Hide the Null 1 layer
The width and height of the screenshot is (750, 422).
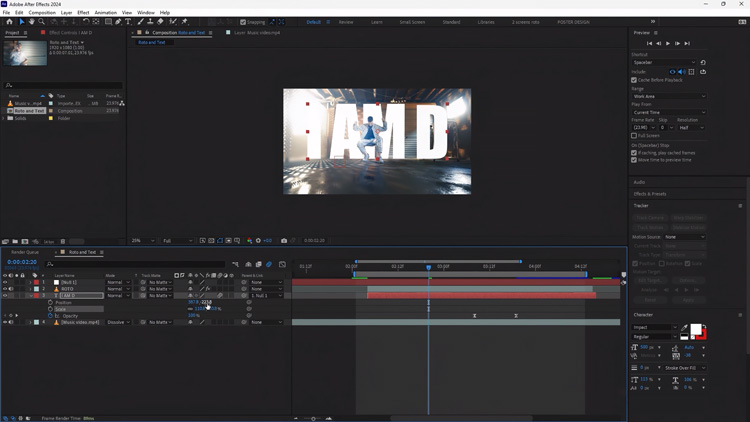point(5,282)
